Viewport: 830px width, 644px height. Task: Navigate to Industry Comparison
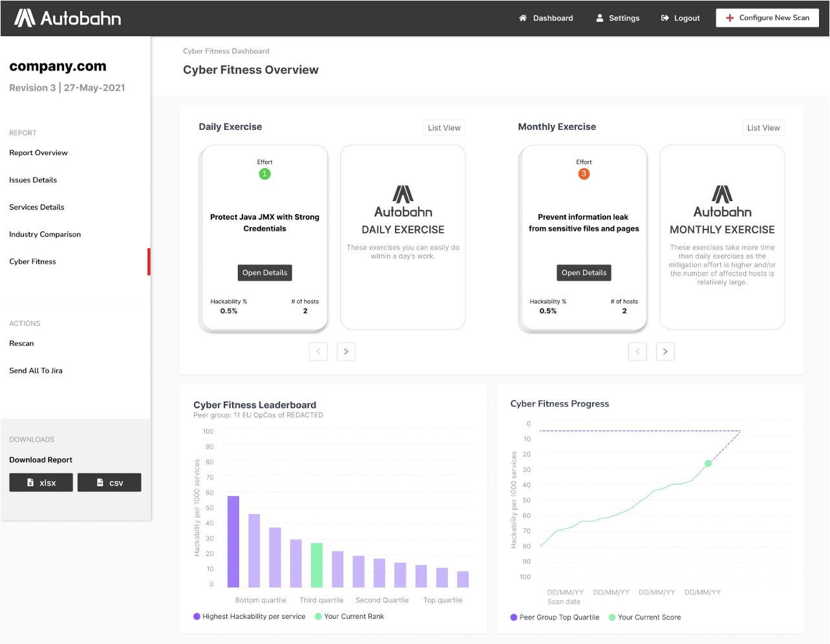point(45,235)
